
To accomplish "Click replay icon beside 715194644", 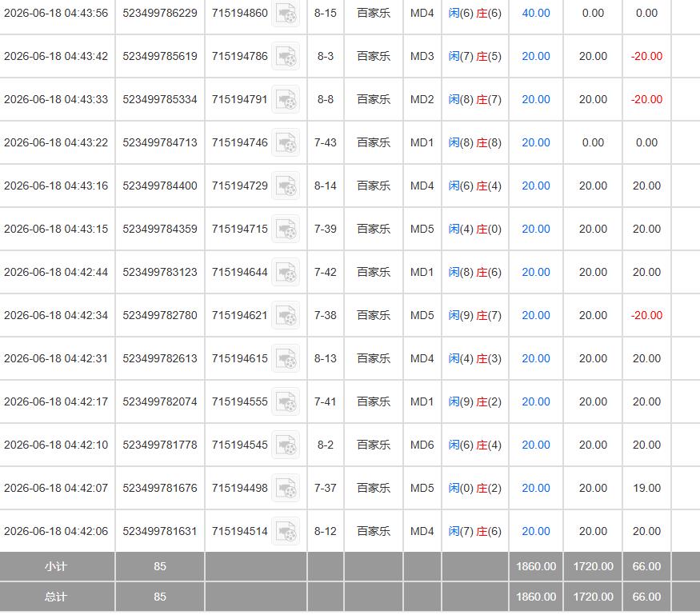I will (286, 272).
